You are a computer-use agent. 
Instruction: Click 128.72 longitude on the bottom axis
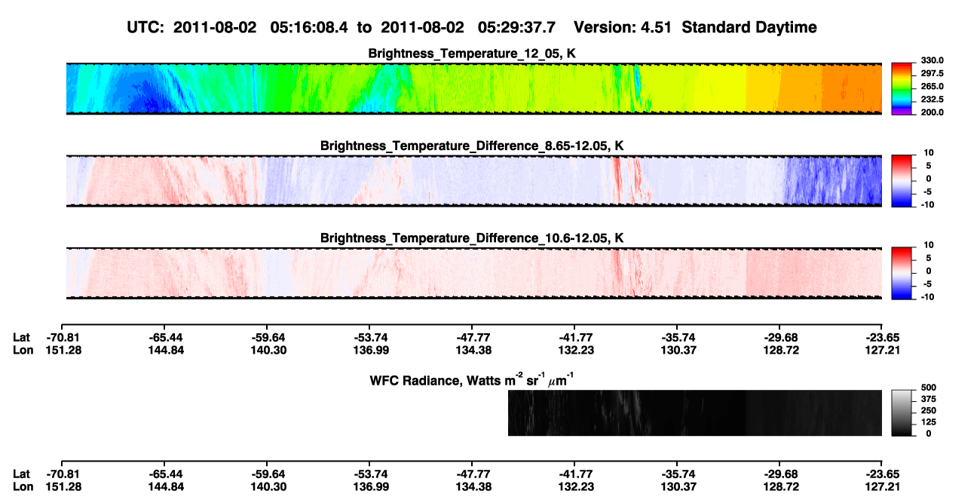pyautogui.click(x=782, y=486)
